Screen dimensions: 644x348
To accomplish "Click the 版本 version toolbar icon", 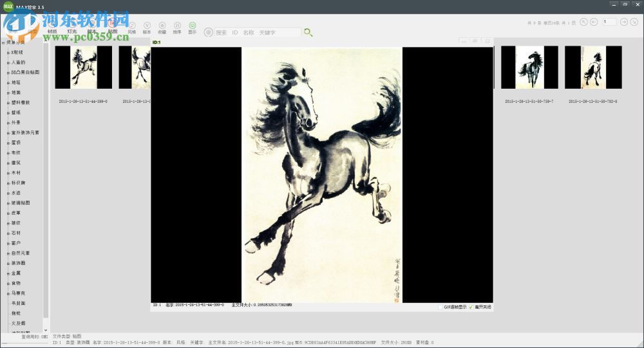I will (147, 28).
